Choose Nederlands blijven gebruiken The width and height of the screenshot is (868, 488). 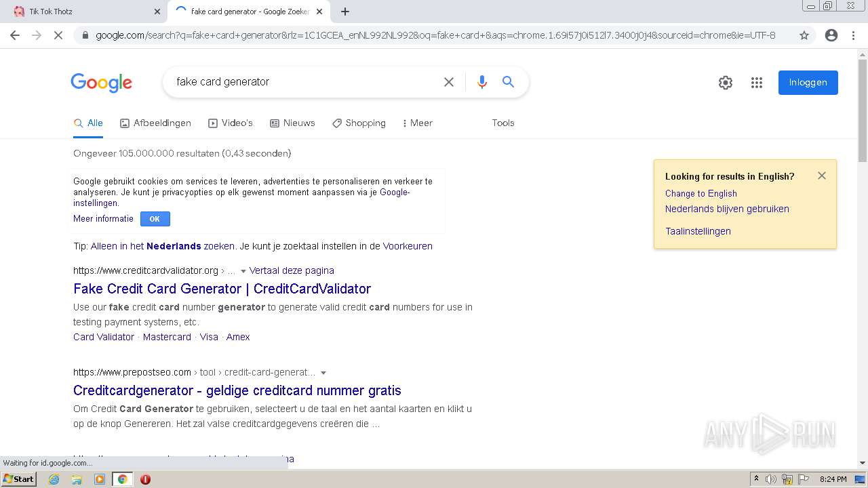(x=727, y=209)
